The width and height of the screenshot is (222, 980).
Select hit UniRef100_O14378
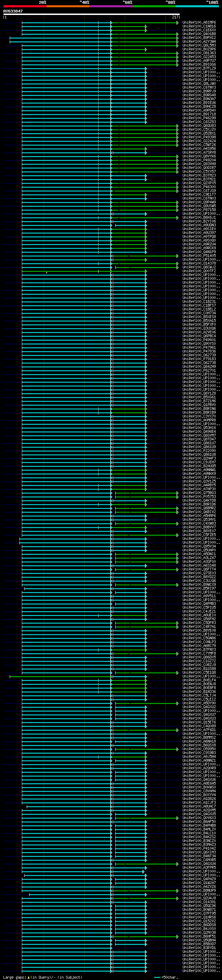pyautogui.click(x=199, y=263)
